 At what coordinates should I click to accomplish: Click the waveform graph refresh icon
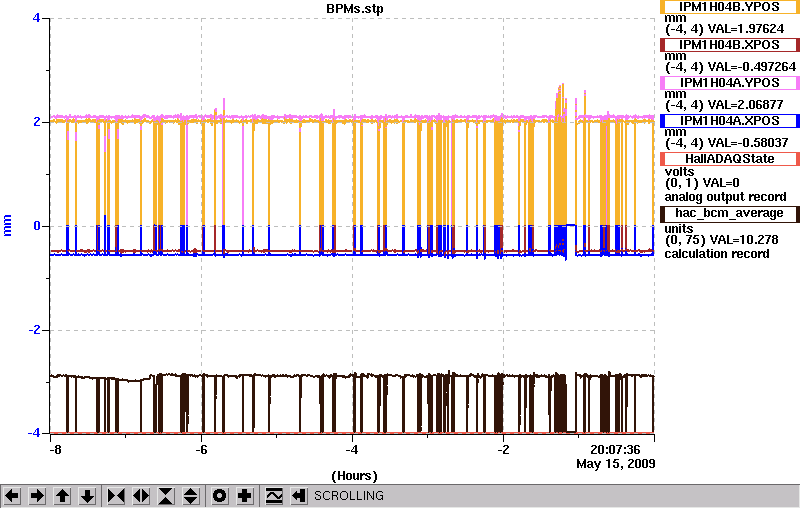tap(274, 496)
